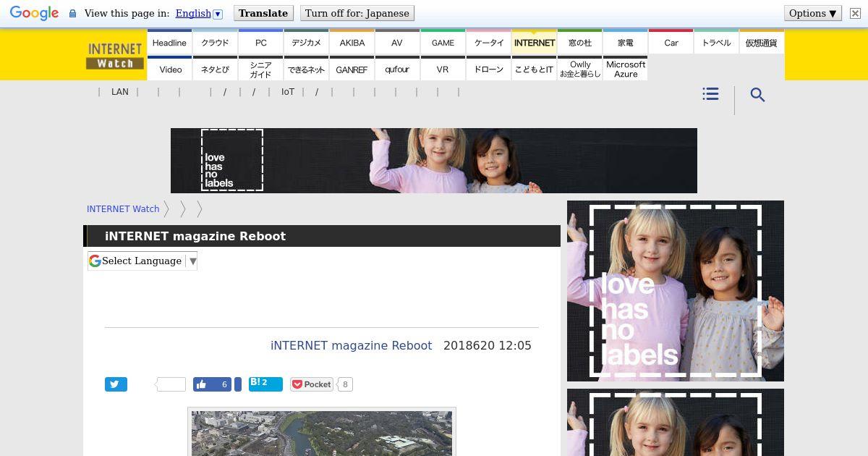Open the ネタとぴ tab
Image resolution: width=868 pixels, height=456 pixels.
[215, 69]
